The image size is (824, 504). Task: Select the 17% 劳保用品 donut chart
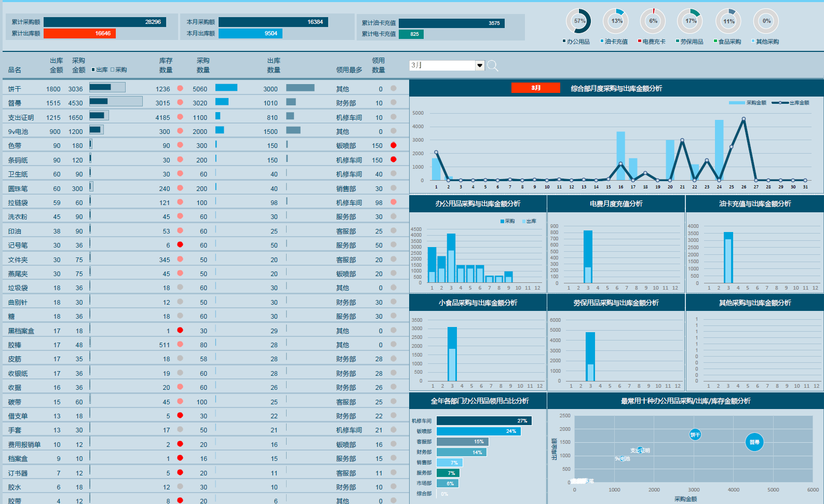(x=690, y=21)
